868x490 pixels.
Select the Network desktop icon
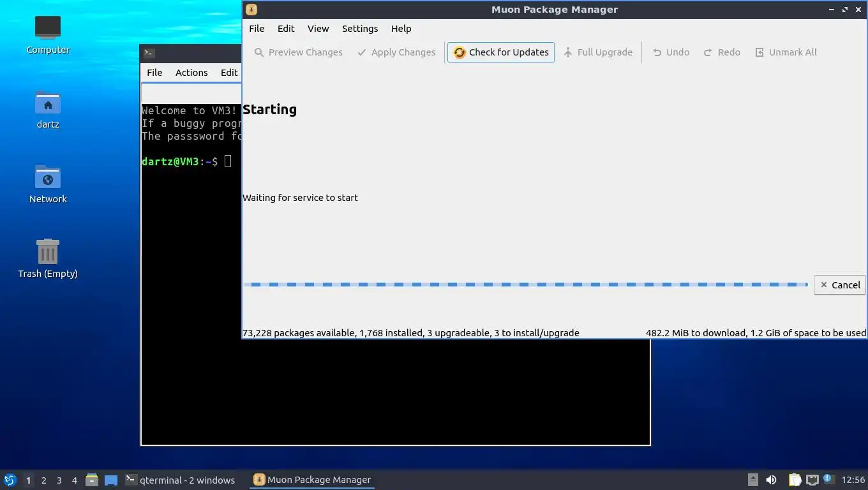48,184
